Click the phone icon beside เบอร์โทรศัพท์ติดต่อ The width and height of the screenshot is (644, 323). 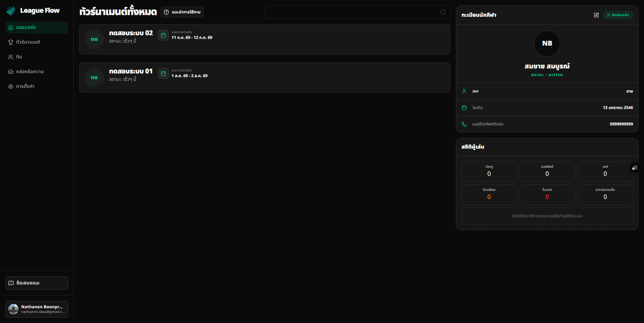pos(464,124)
